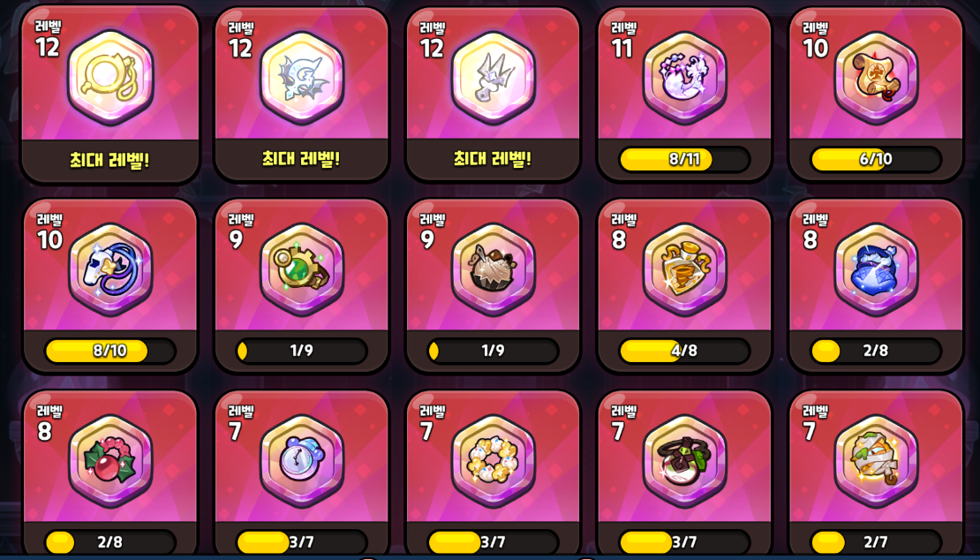Click the 4/8 progress bar under tornado bottle
The image size is (980, 560).
(684, 351)
